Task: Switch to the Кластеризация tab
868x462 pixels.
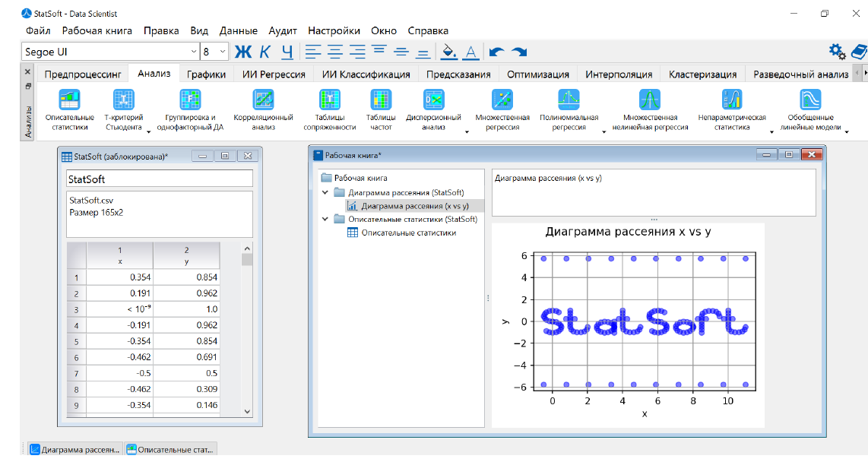Action: [703, 74]
